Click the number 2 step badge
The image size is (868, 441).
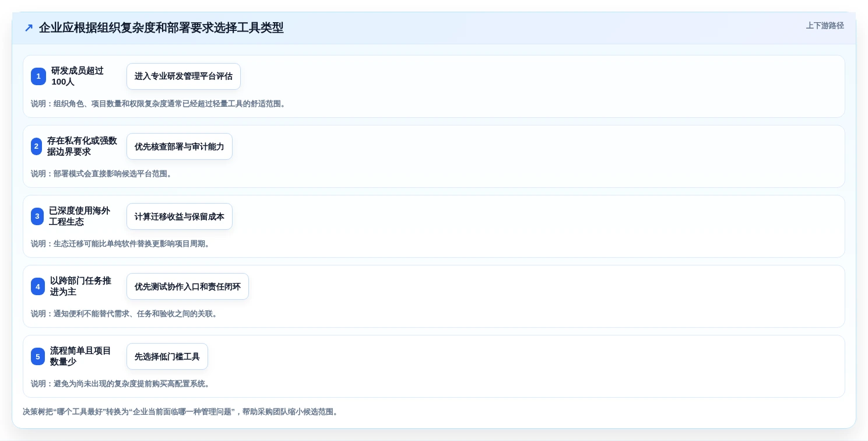36,146
